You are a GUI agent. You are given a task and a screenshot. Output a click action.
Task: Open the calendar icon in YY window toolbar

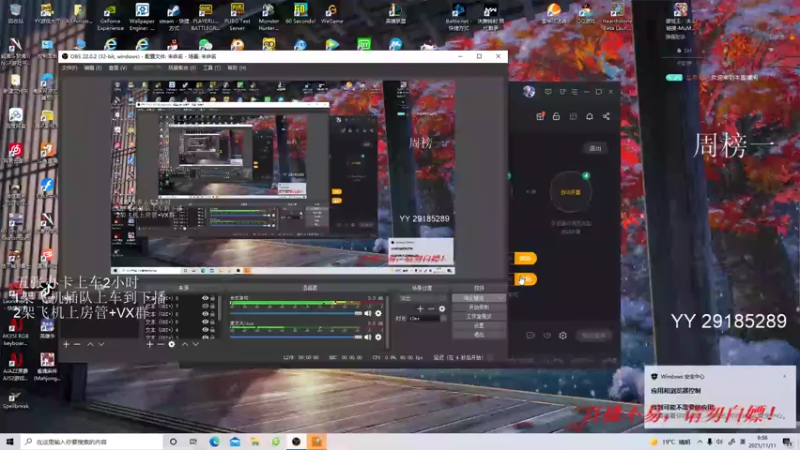pos(573,116)
